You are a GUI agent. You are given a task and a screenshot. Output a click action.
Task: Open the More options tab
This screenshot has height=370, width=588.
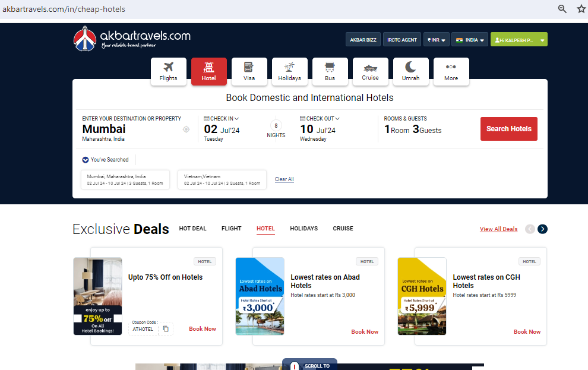[451, 71]
